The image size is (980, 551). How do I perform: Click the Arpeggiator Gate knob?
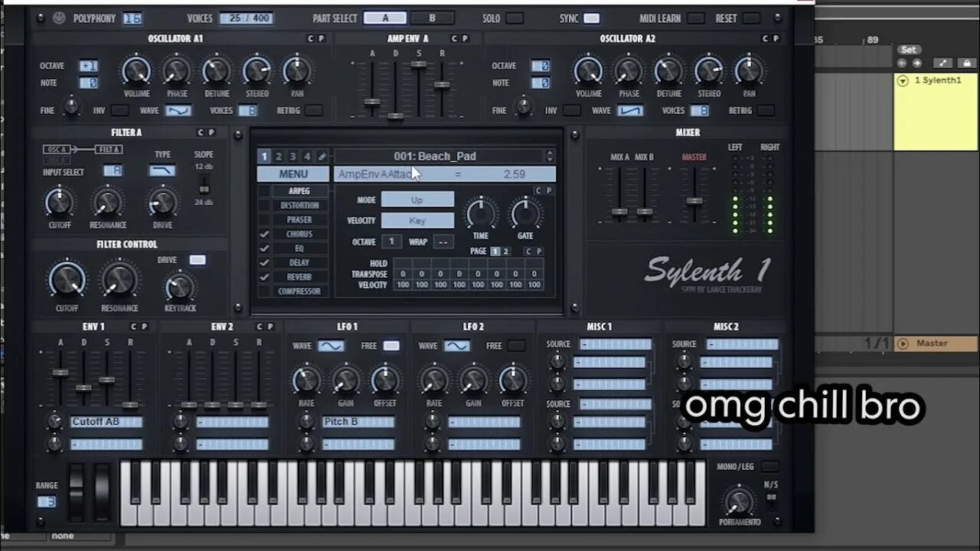pos(526,213)
